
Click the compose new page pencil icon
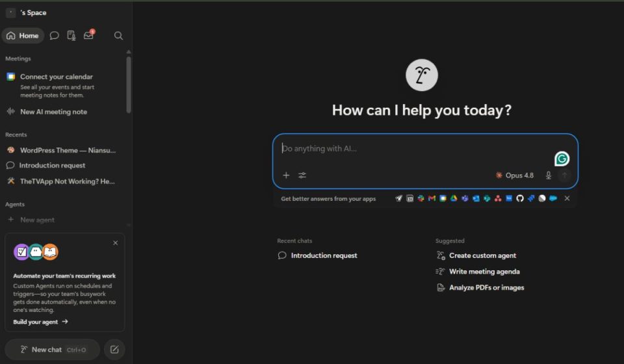[114, 350]
